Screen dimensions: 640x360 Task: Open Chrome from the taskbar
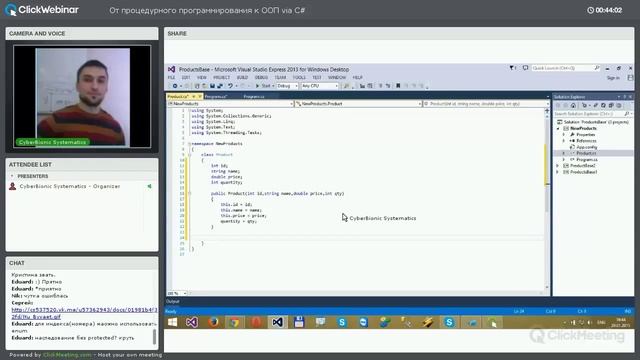(234, 322)
